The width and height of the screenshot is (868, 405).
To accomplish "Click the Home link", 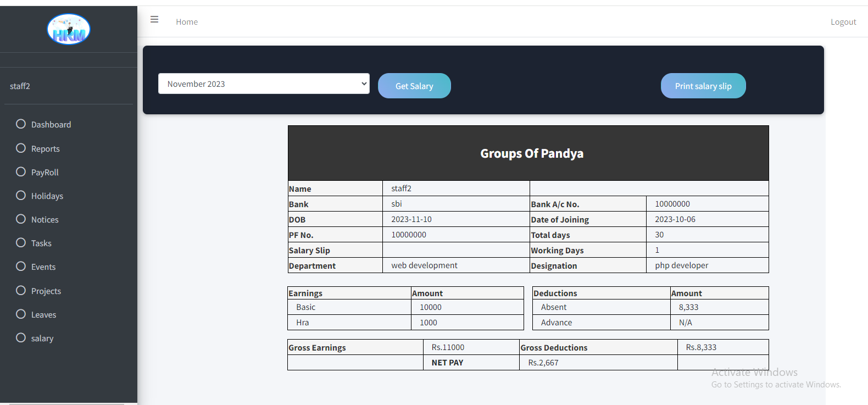I will [187, 22].
